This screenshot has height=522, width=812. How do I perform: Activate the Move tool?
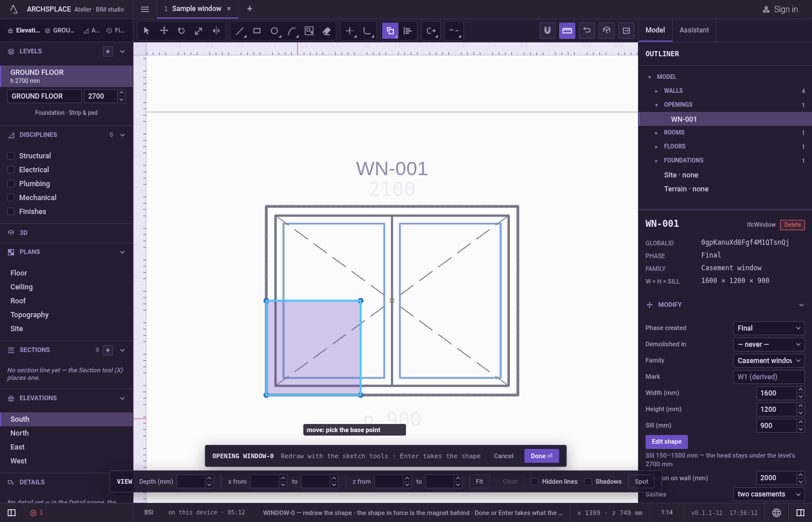pos(164,31)
